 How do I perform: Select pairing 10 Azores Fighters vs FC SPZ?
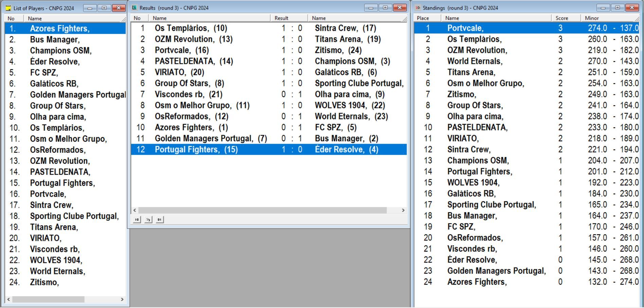269,127
